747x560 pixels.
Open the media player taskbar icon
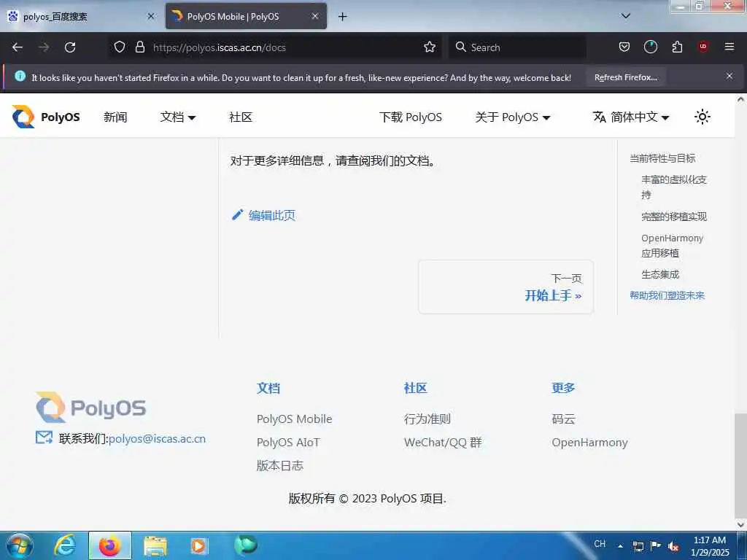coord(198,546)
